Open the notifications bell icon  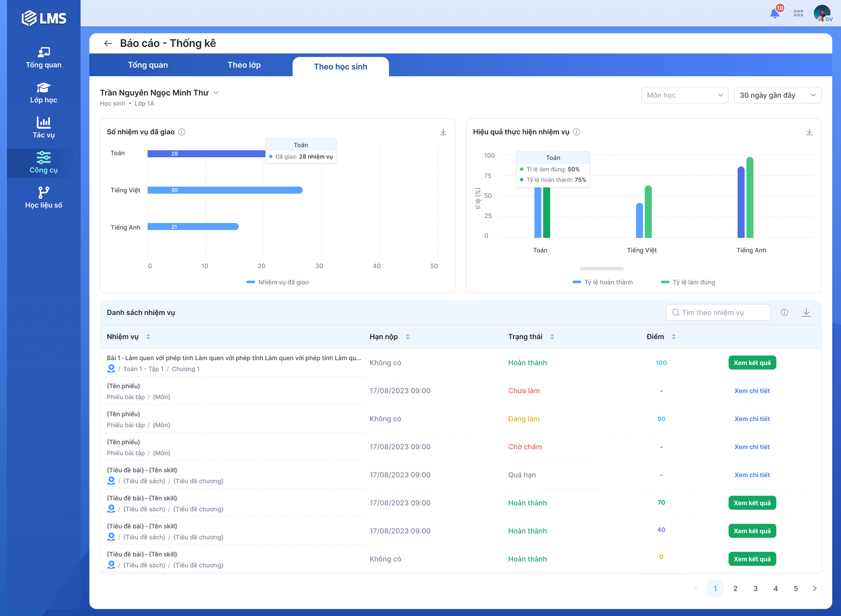(774, 13)
